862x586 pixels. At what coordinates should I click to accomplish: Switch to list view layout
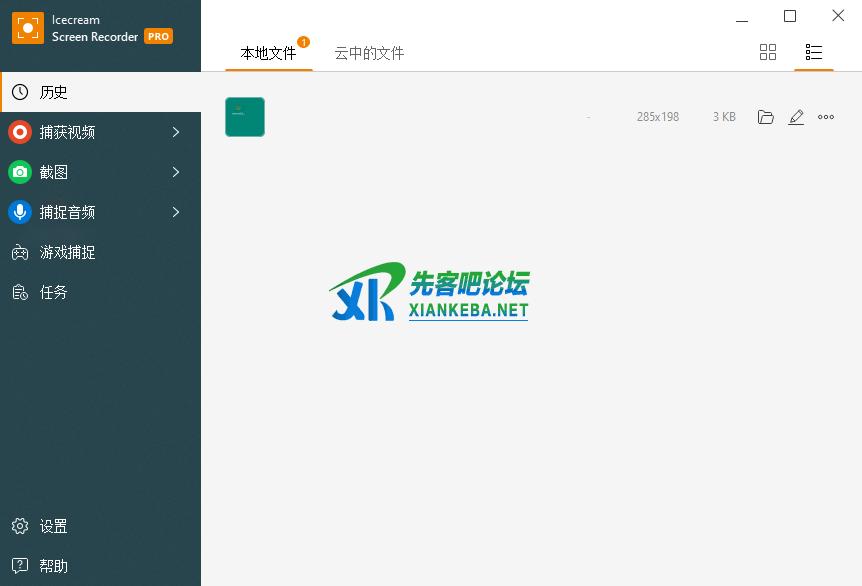[814, 52]
